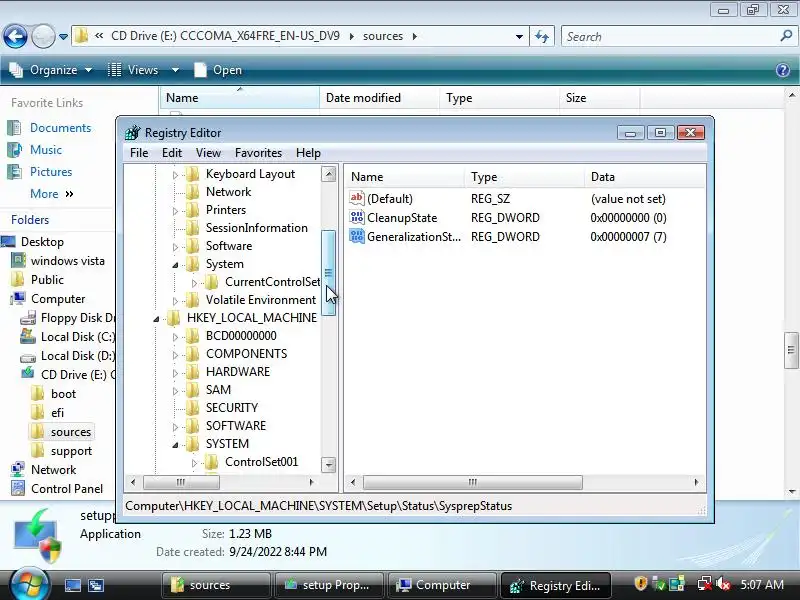Viewport: 800px width, 600px height.
Task: Select the CleanupState DWORD value icon
Action: 357,217
